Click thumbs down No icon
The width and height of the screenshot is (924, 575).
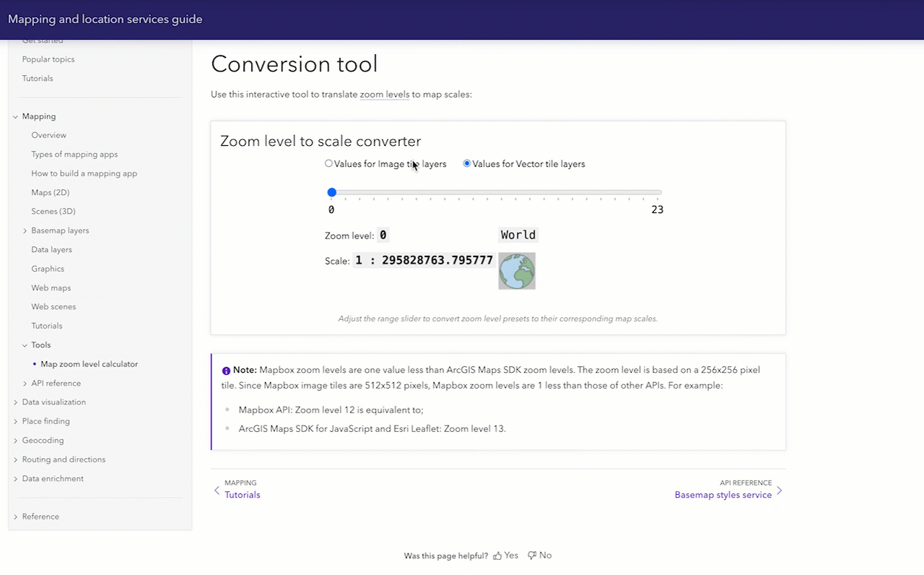click(x=532, y=555)
